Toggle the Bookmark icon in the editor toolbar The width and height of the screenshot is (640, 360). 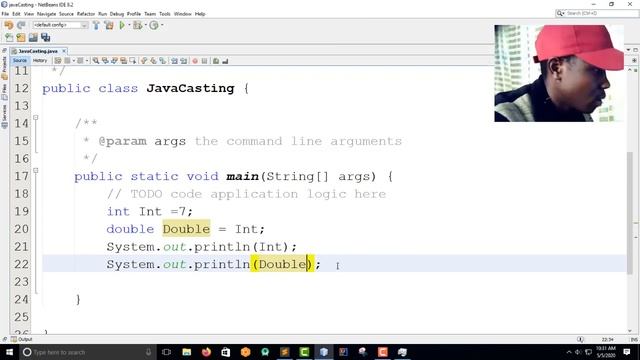point(162,61)
